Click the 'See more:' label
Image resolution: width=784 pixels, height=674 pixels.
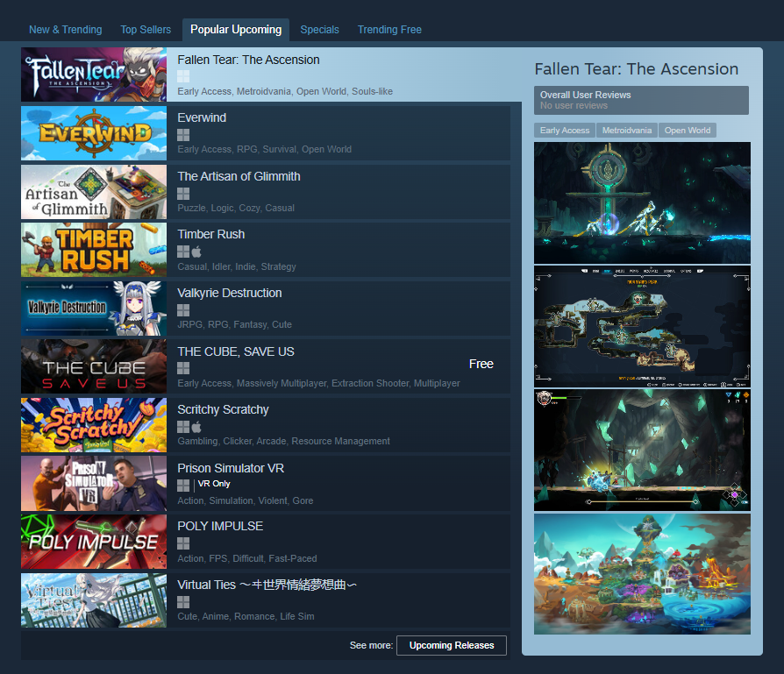point(371,645)
